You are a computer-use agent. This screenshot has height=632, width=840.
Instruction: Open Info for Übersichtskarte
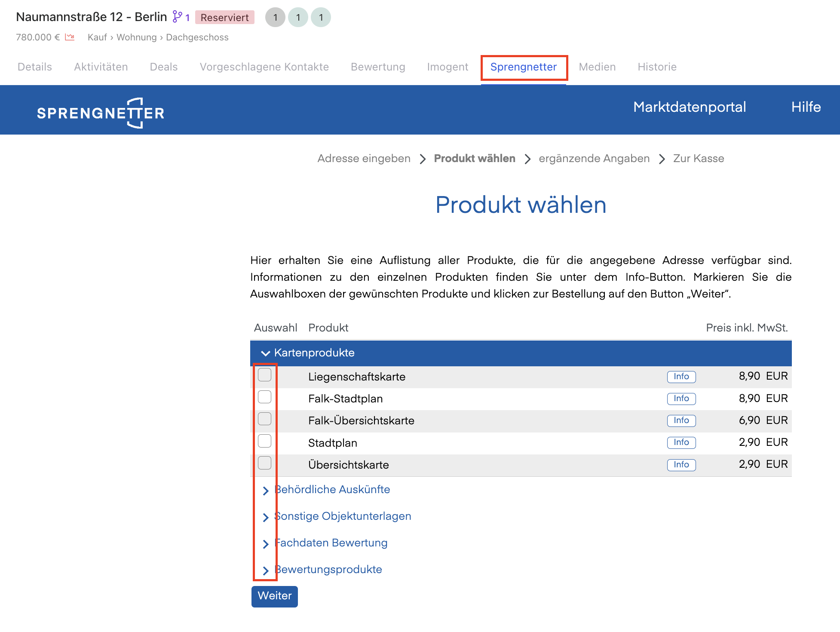(x=681, y=465)
